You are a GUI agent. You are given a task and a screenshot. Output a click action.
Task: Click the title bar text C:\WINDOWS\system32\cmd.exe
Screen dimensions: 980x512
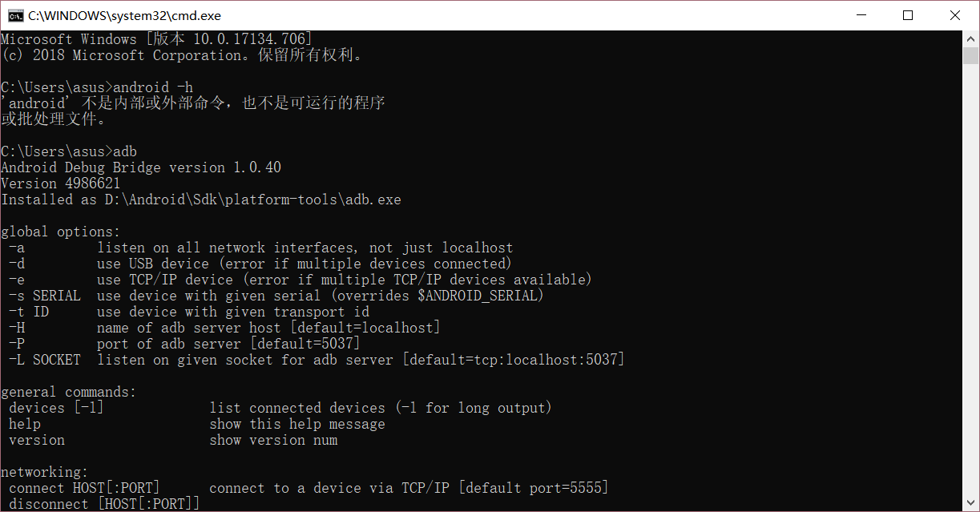coord(124,15)
